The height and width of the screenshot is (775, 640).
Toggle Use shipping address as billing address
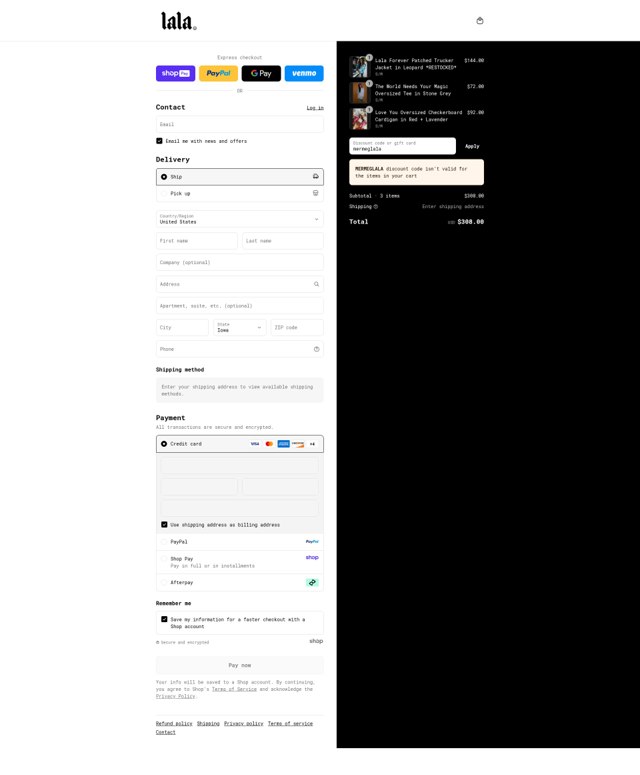point(164,524)
